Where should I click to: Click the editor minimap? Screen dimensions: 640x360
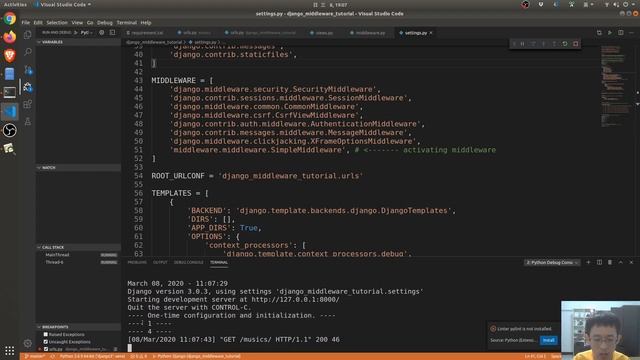pyautogui.click(x=616, y=86)
